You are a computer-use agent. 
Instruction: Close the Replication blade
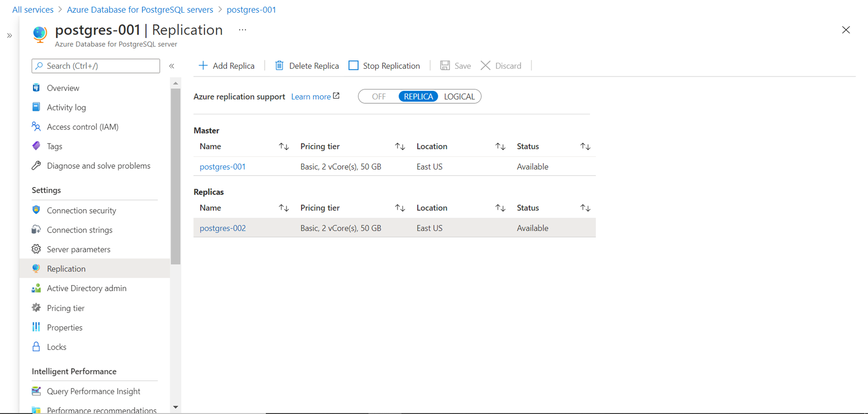tap(846, 30)
